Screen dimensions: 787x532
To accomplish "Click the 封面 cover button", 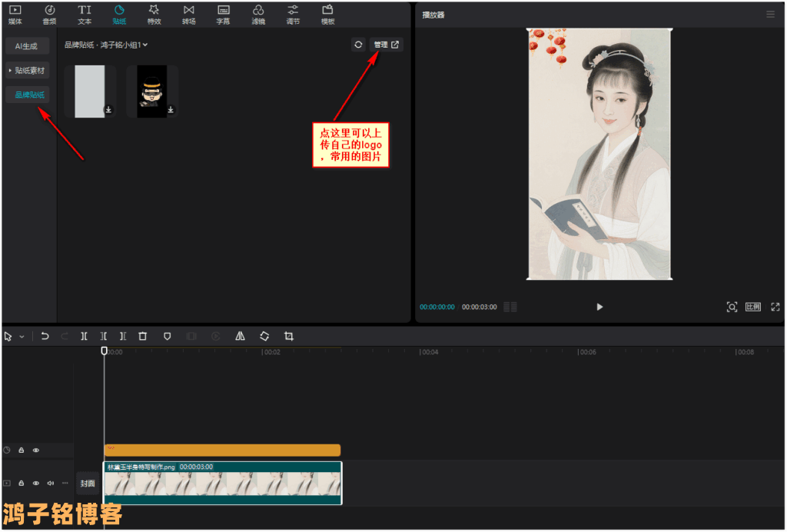I will tap(88, 484).
